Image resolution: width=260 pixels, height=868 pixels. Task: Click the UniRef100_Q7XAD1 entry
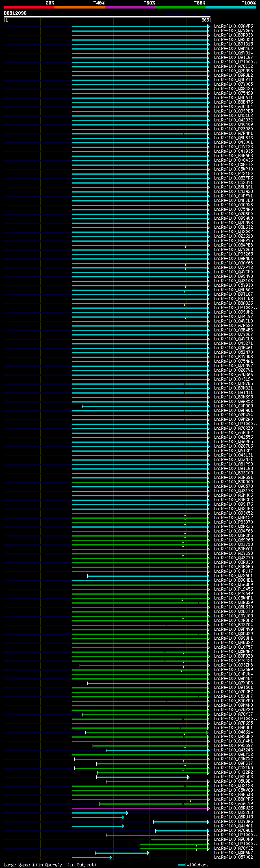tap(233, 576)
